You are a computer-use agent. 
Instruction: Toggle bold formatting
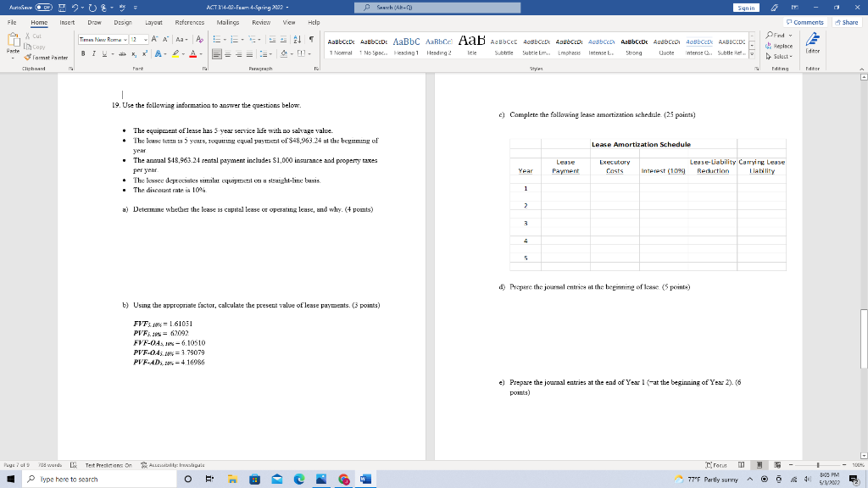[83, 53]
